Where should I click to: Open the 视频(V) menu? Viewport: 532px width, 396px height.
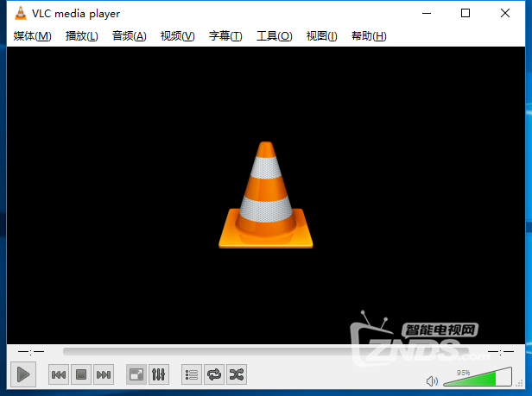pyautogui.click(x=177, y=35)
